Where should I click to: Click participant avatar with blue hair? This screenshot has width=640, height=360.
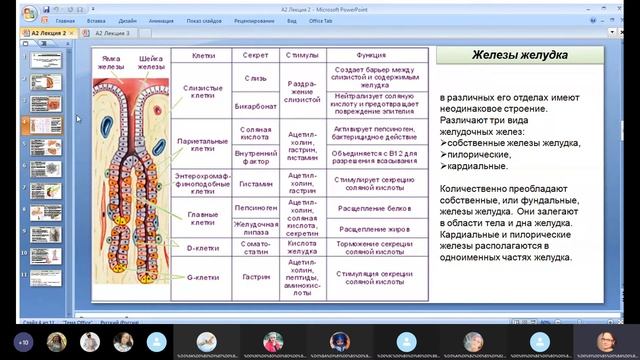[x=340, y=341]
